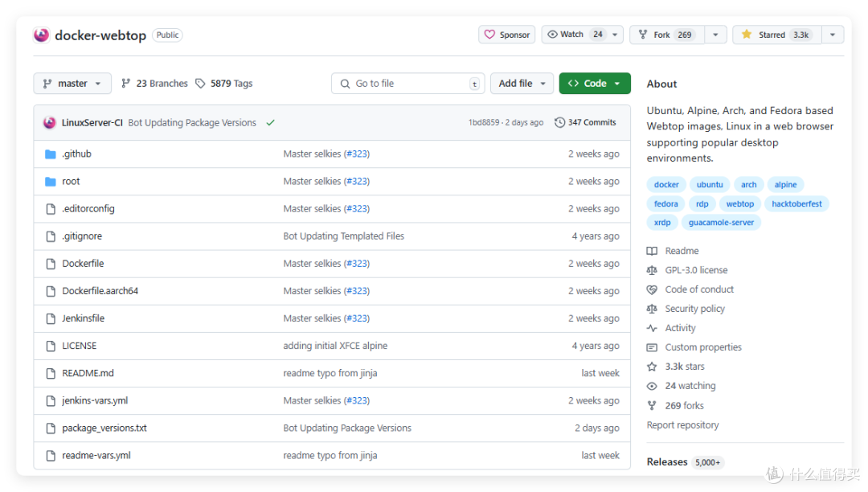Click the LinuxServer-CI avatar in commit row

click(49, 123)
